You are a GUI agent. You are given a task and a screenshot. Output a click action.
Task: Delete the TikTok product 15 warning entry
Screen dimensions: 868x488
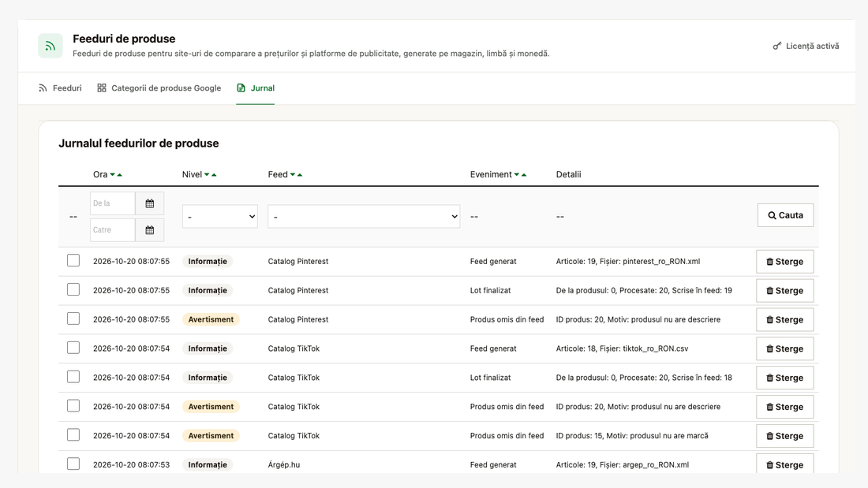pos(785,436)
